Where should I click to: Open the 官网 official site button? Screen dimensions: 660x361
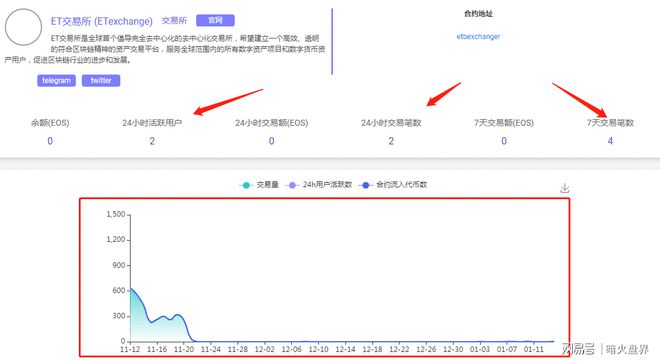tap(215, 20)
